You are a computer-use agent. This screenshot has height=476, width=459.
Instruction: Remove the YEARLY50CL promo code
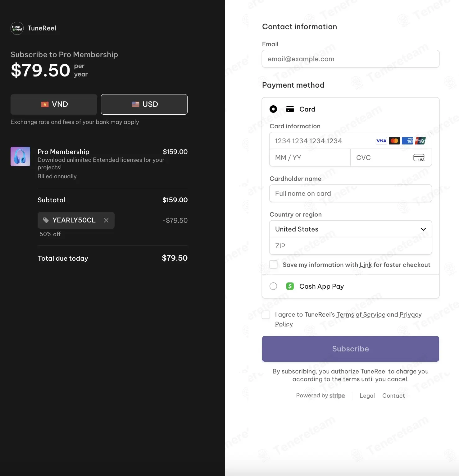[x=106, y=220]
